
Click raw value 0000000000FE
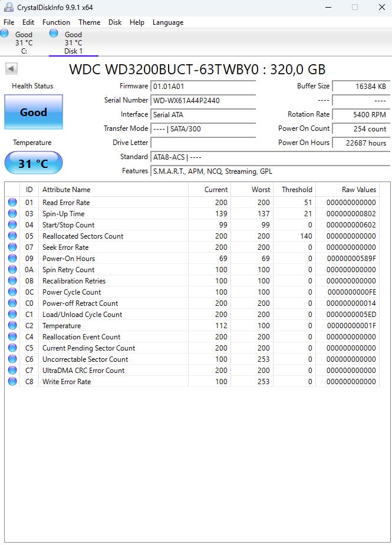tap(352, 292)
